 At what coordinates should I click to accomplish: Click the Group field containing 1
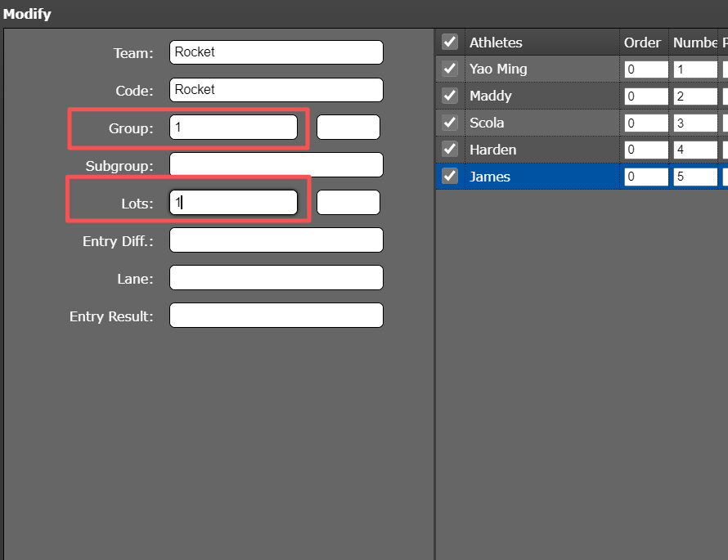pyautogui.click(x=233, y=128)
